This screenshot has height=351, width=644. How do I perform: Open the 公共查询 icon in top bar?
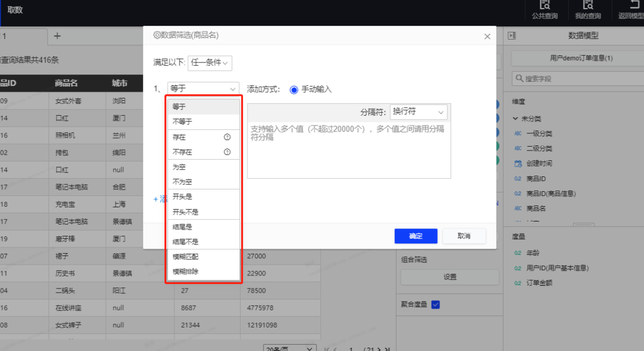544,5
